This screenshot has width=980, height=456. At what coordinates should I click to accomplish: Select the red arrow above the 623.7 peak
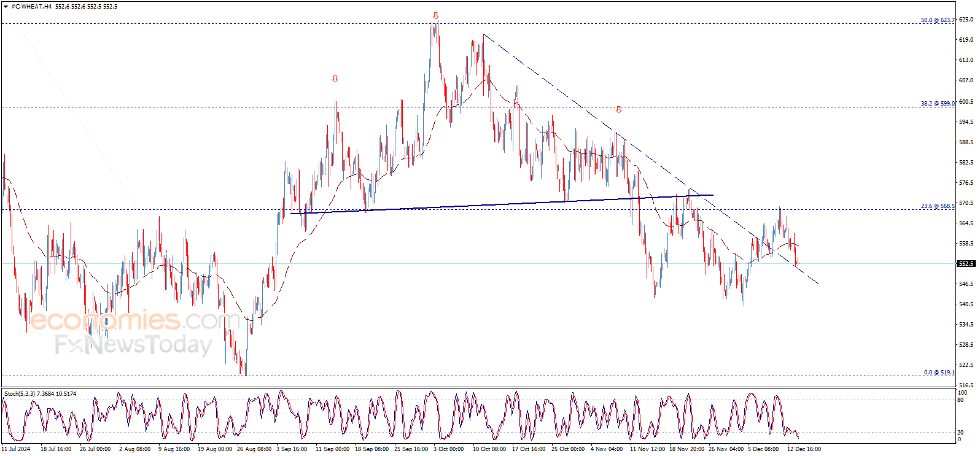[x=435, y=16]
